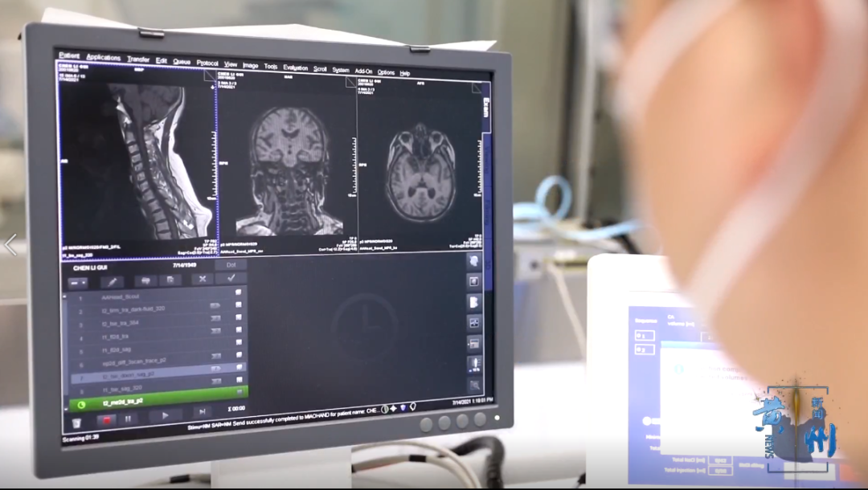
Task: Open the Protocol menu
Action: (207, 63)
